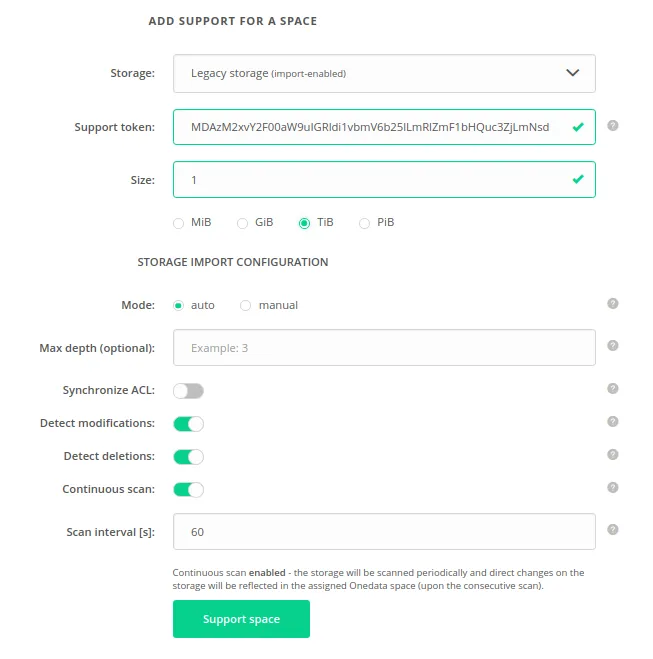
Task: Select the GiB size unit
Action: click(243, 223)
